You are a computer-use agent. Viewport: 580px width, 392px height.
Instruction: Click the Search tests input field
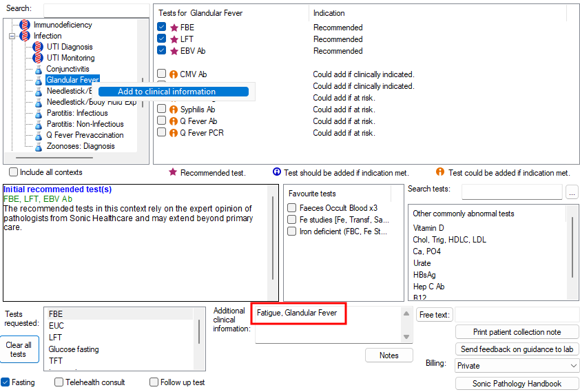pos(512,192)
